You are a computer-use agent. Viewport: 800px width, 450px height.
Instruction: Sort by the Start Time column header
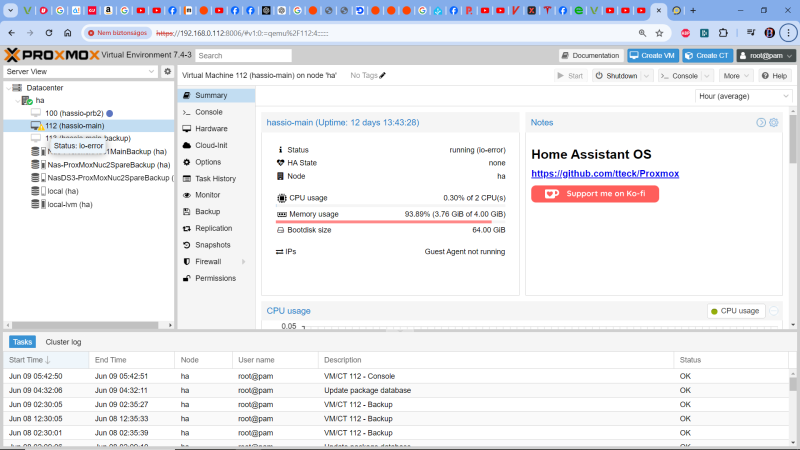tap(46, 360)
